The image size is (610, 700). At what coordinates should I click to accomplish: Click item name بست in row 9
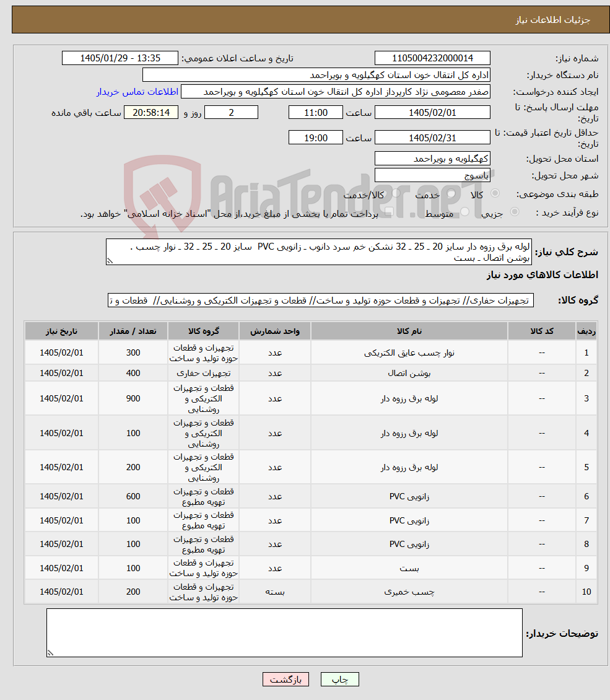[x=409, y=568]
